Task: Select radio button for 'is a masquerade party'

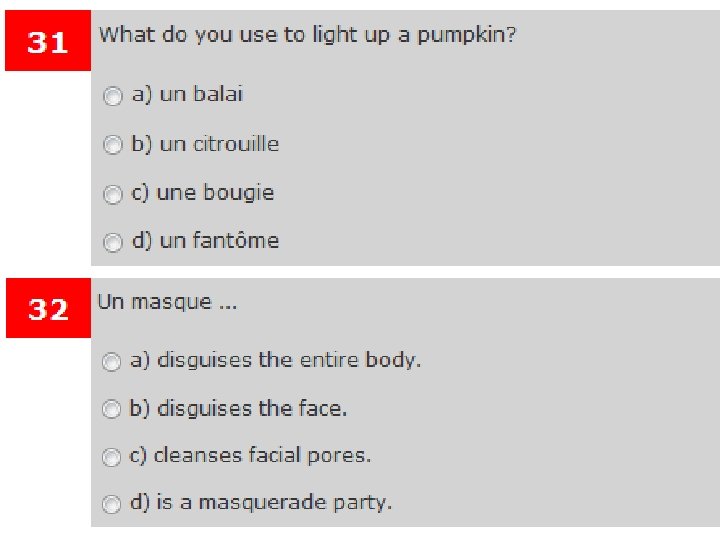Action: (112, 504)
